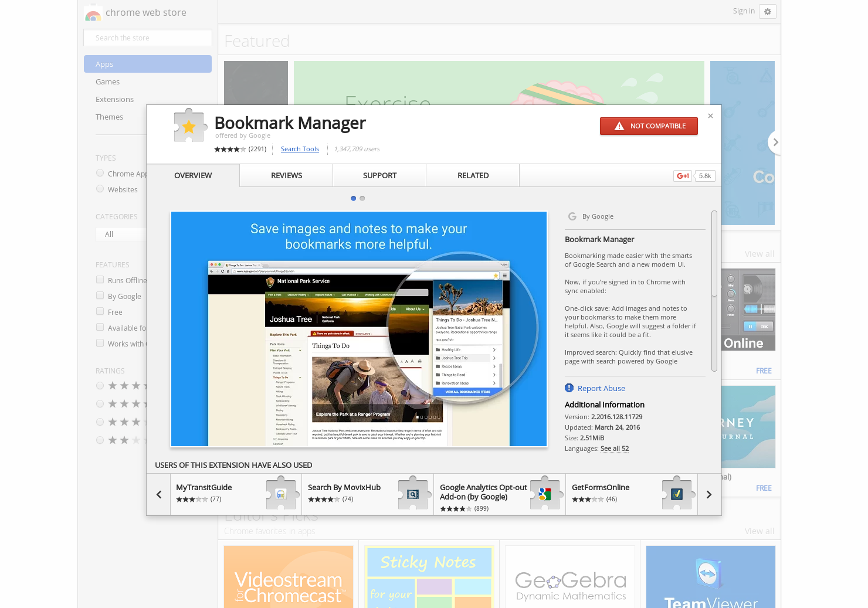
Task: Click the Search By MovixHub app icon
Action: pyautogui.click(x=413, y=493)
